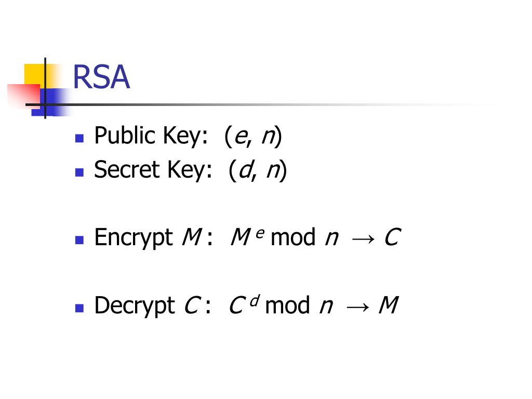The width and height of the screenshot is (532, 399).
Task: Select the Secret Key text
Action: 153,170
